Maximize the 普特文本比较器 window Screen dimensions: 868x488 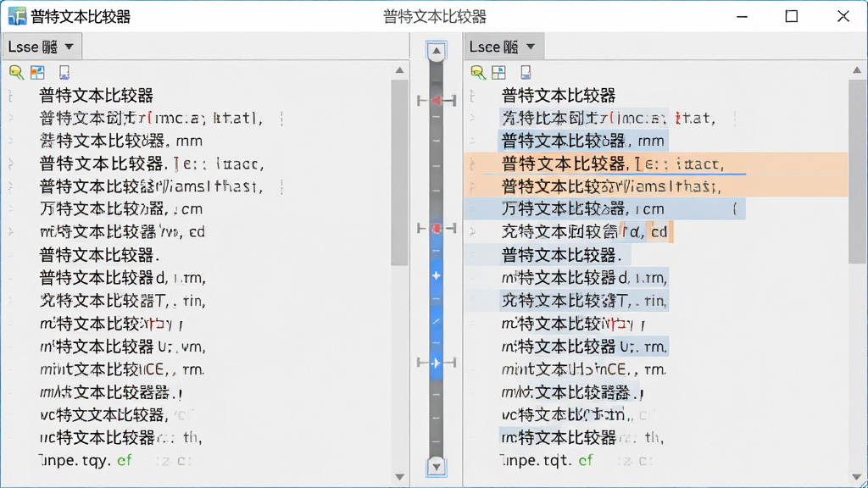click(x=792, y=17)
